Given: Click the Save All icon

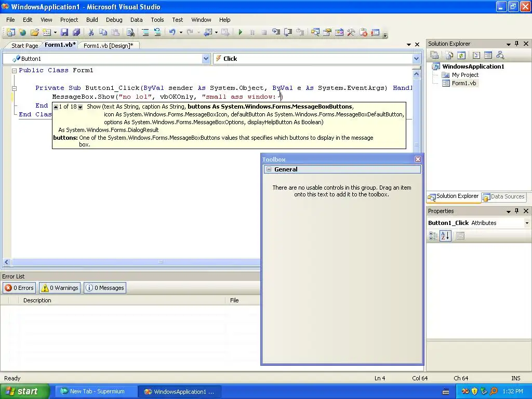Looking at the screenshot, I should click(x=76, y=32).
